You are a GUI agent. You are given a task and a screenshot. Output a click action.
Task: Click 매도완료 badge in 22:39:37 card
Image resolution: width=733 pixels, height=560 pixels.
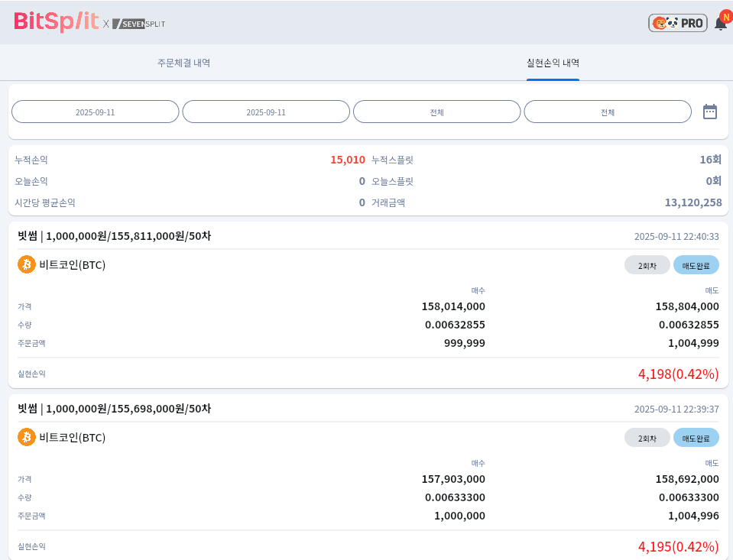click(x=696, y=438)
